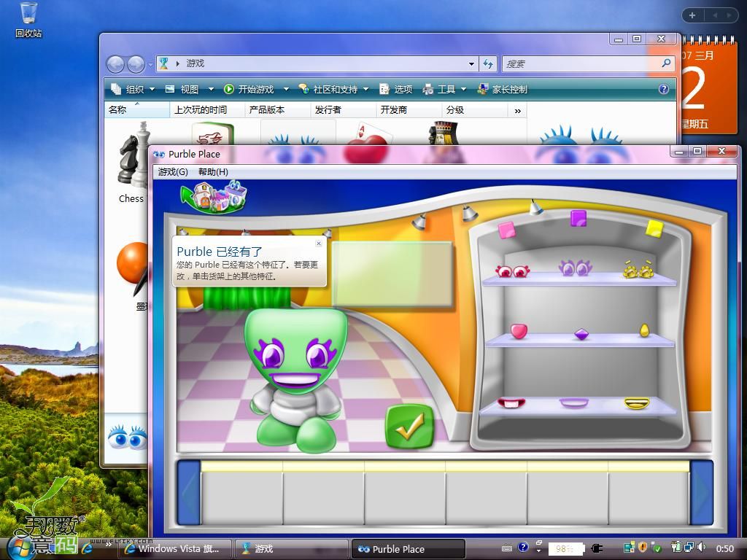This screenshot has width=747, height=560.
Task: Sort games by 上次玩的时间 column
Action: (x=207, y=109)
